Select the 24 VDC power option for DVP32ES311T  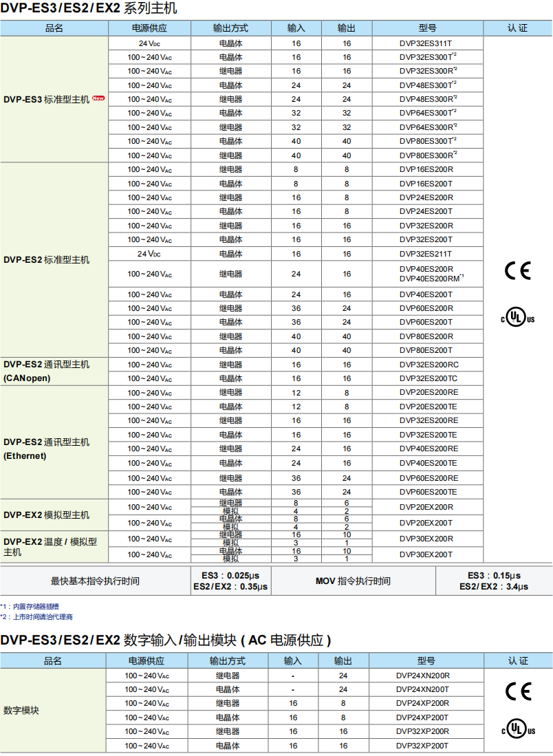tap(151, 43)
